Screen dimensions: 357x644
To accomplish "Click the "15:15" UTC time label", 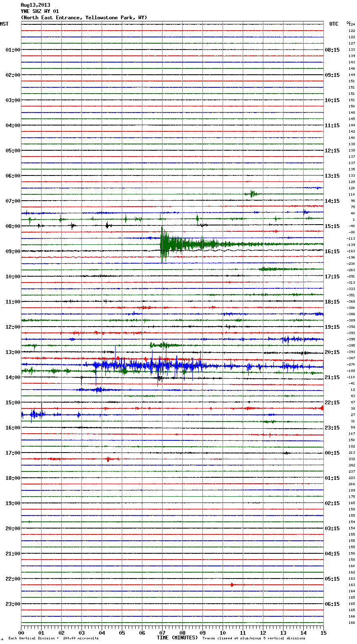I will tap(332, 226).
